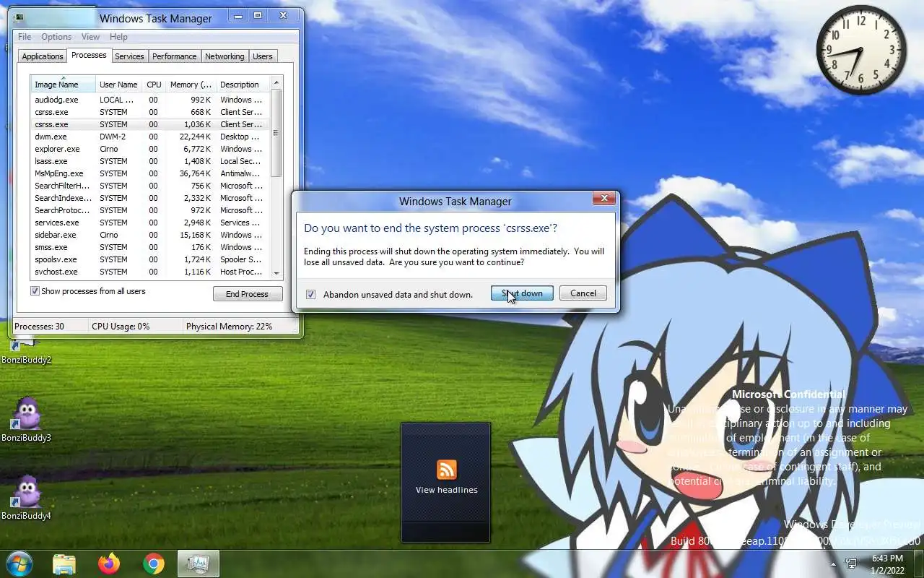Open the BonziBuddy4 desktop shortcut
The image size is (924, 578).
coord(27,498)
